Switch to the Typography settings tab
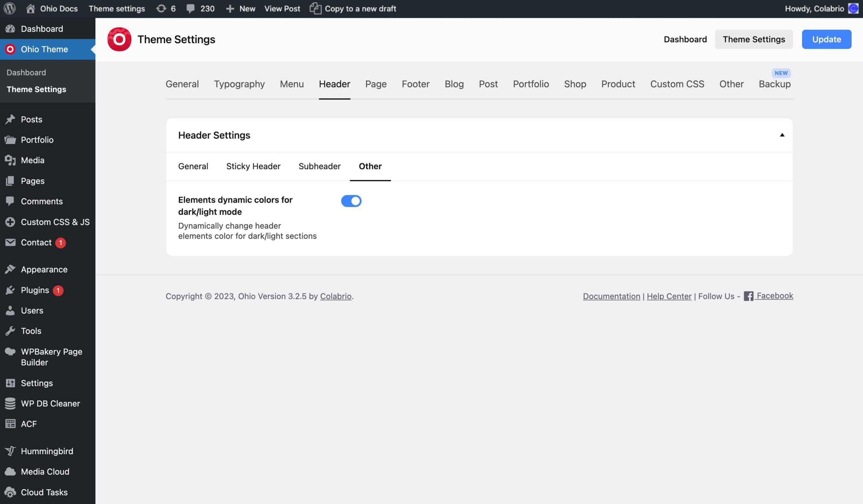The image size is (863, 504). tap(239, 84)
